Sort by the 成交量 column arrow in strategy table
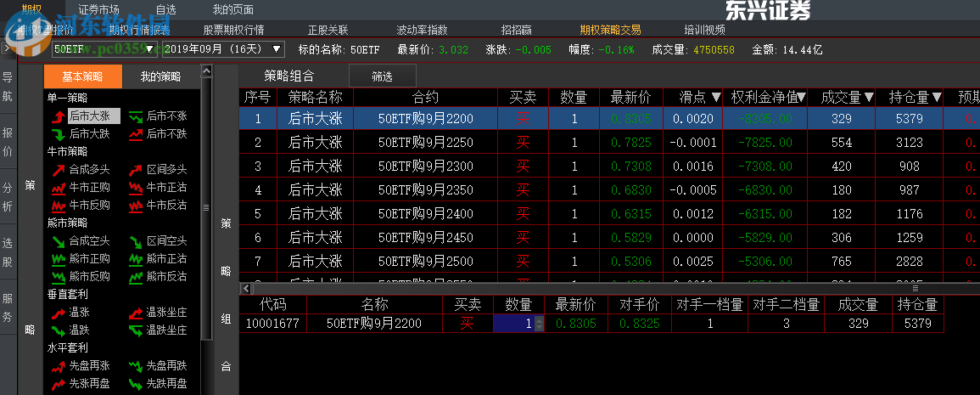 point(869,97)
